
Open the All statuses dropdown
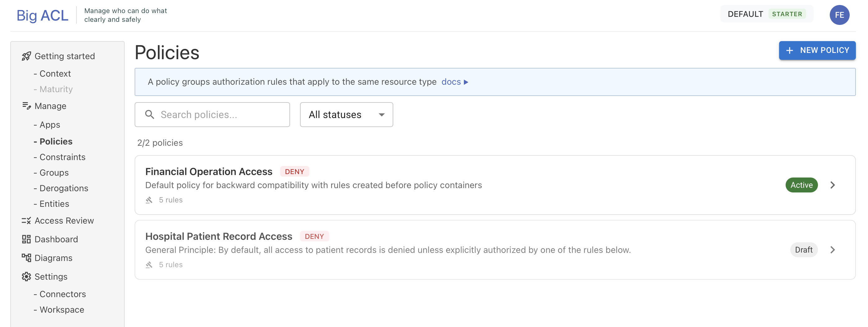[346, 115]
